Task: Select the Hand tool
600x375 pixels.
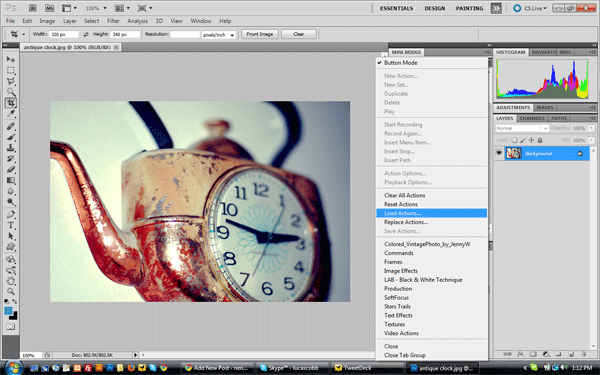Action: (11, 281)
